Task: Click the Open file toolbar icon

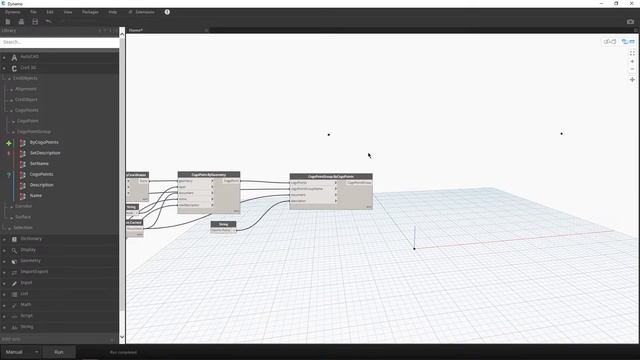Action: (21, 22)
